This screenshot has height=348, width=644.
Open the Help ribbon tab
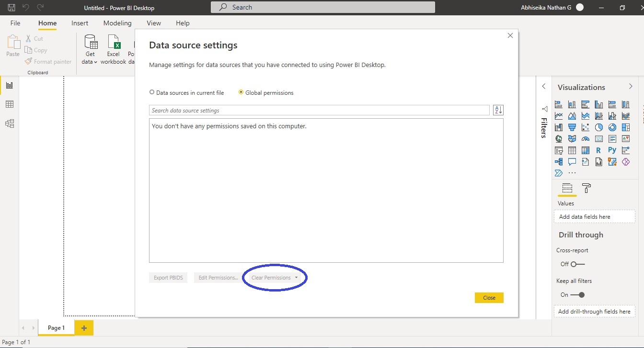point(183,23)
